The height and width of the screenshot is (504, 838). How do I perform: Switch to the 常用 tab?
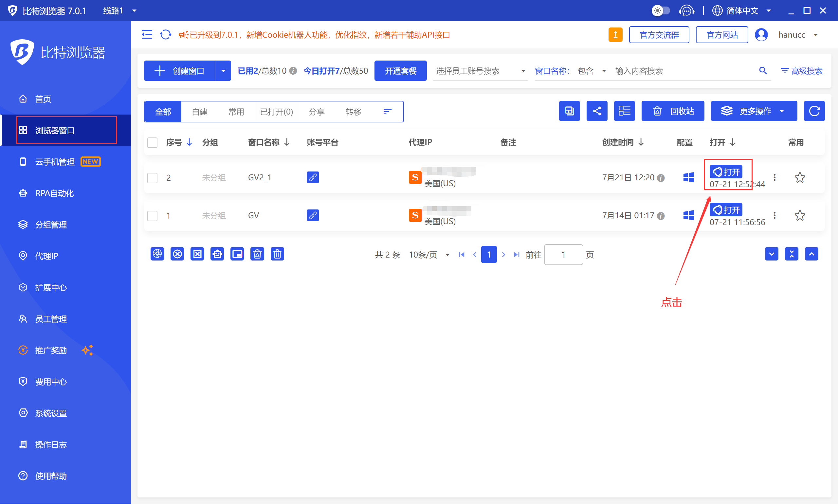click(x=236, y=111)
